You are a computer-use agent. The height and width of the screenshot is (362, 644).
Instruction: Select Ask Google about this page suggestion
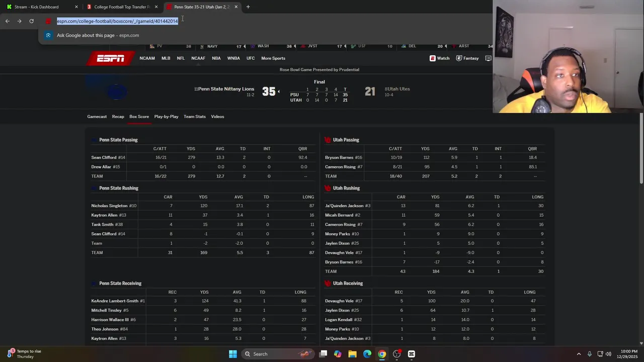tap(98, 35)
